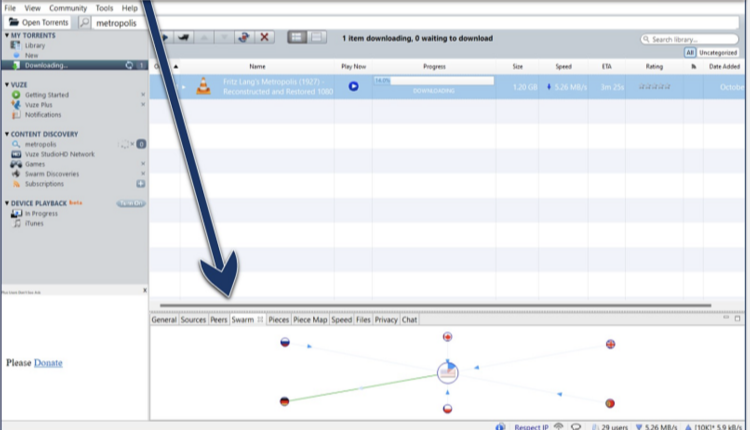Click the red X remove torrent icon
The height and width of the screenshot is (430, 750).
(x=264, y=37)
